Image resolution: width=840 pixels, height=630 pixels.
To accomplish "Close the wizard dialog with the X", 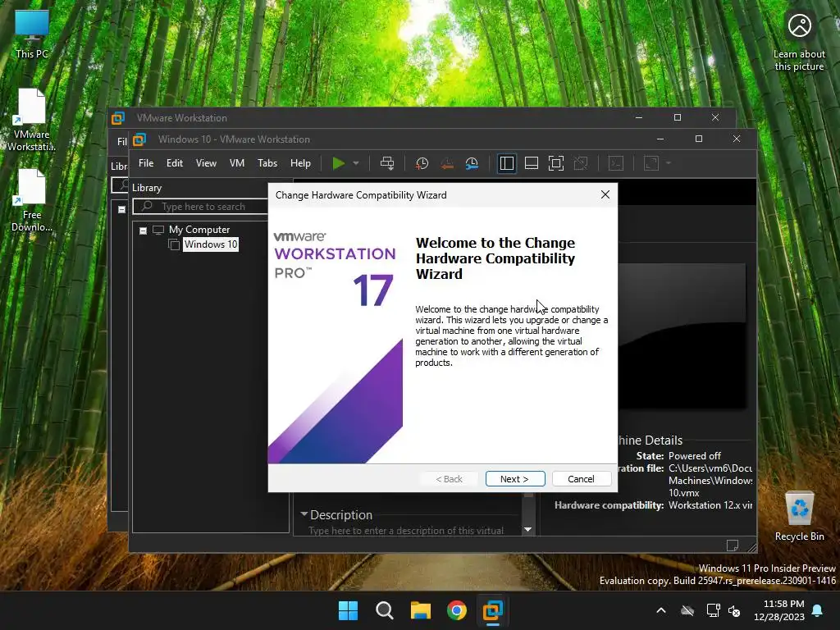I will tap(605, 195).
